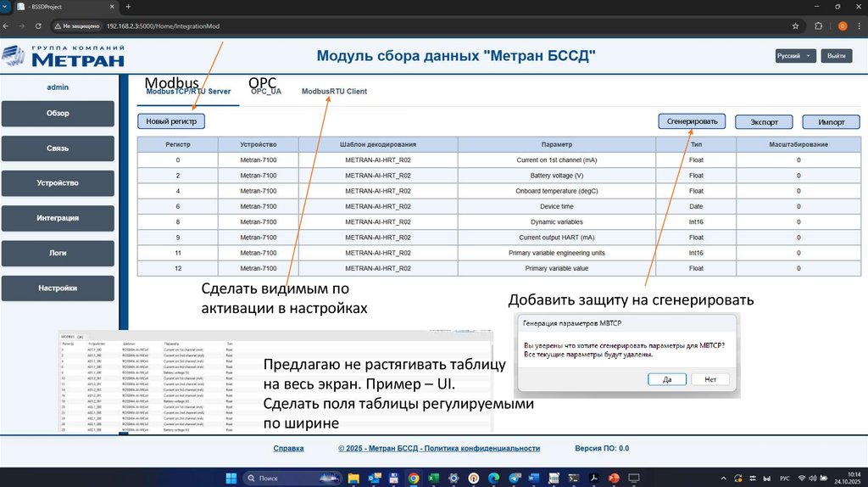Bookmark this page with the star icon
The width and height of the screenshot is (868, 487).
pyautogui.click(x=795, y=26)
